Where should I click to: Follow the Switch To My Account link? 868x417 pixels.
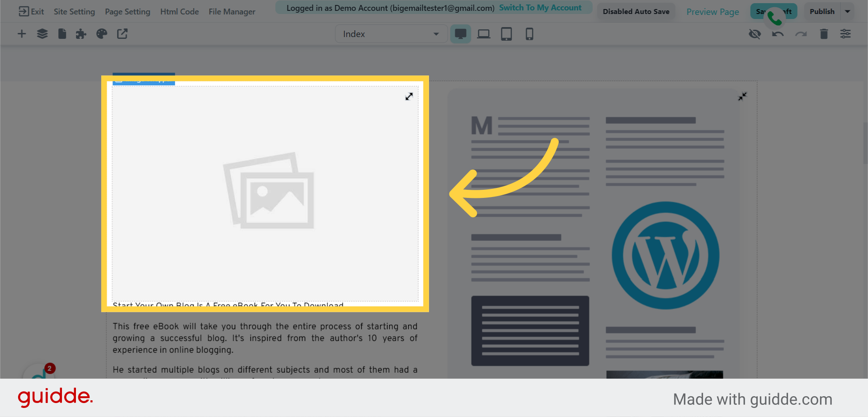(x=540, y=8)
